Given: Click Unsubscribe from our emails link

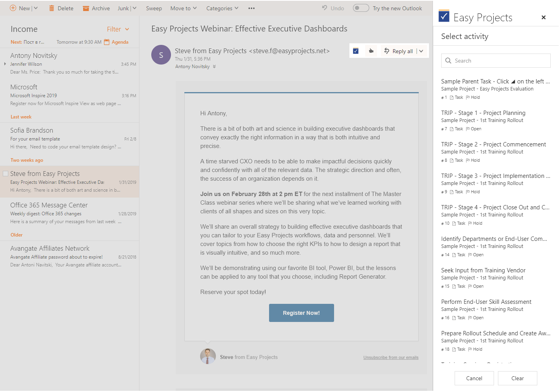Looking at the screenshot, I should pos(391,357).
